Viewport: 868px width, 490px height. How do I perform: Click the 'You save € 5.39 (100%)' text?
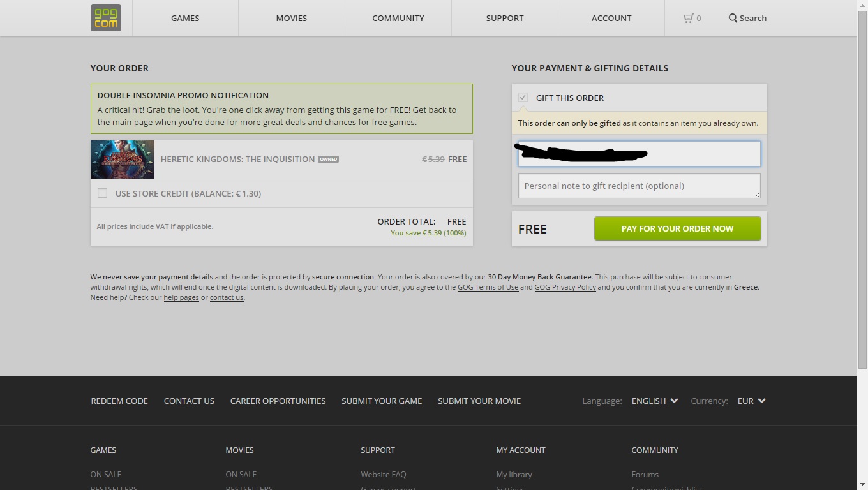point(428,233)
